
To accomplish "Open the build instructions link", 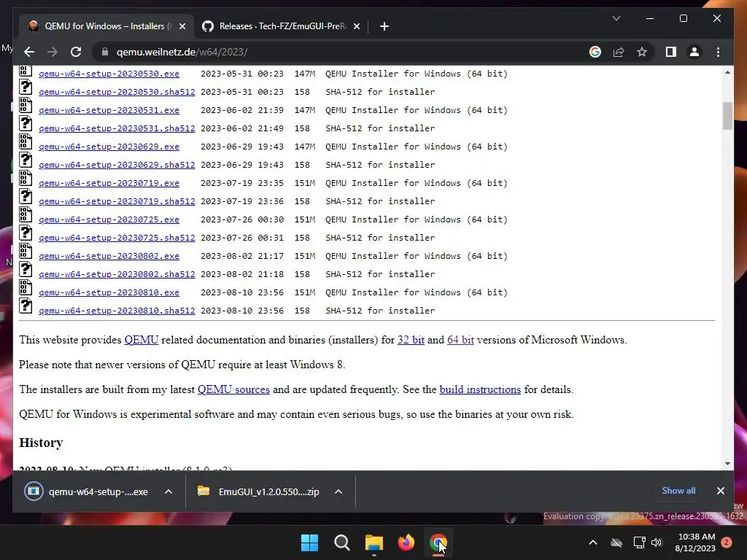I will click(x=480, y=389).
